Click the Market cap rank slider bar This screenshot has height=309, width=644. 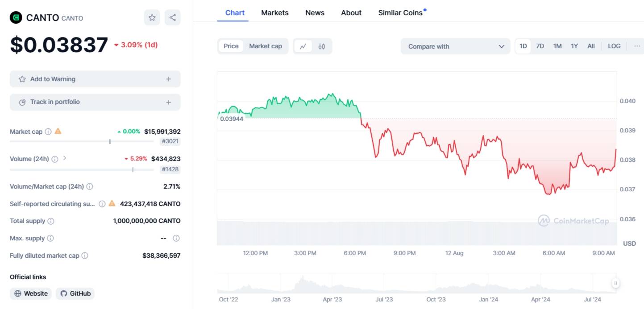[83, 141]
